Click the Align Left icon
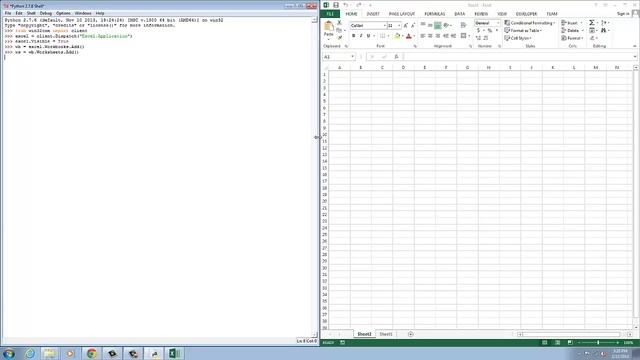Screen dimensions: 640x360 (x=423, y=36)
